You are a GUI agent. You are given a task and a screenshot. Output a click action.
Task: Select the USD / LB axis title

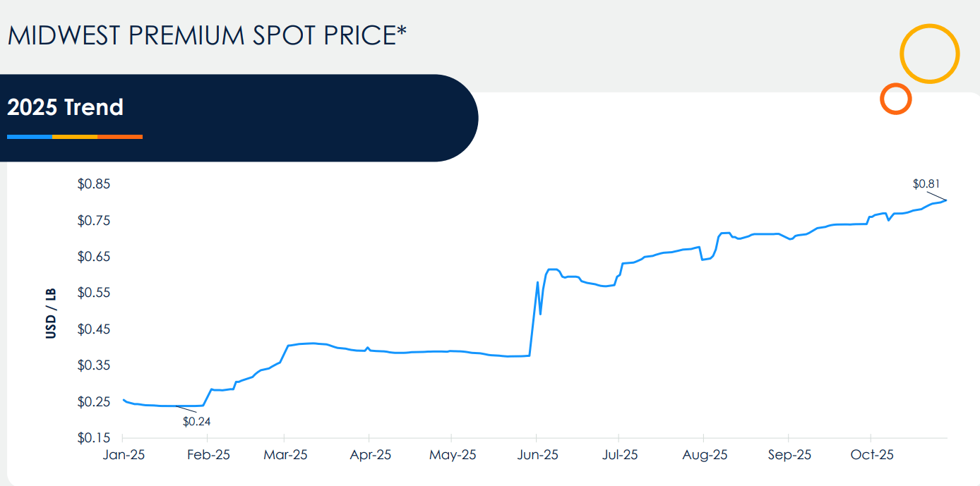[51, 312]
